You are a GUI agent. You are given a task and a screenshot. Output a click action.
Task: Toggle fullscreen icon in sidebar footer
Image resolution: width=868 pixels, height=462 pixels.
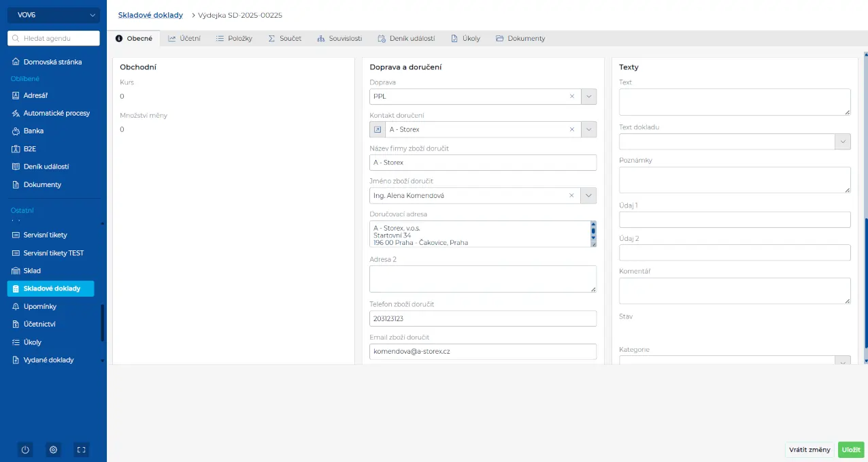[81, 450]
